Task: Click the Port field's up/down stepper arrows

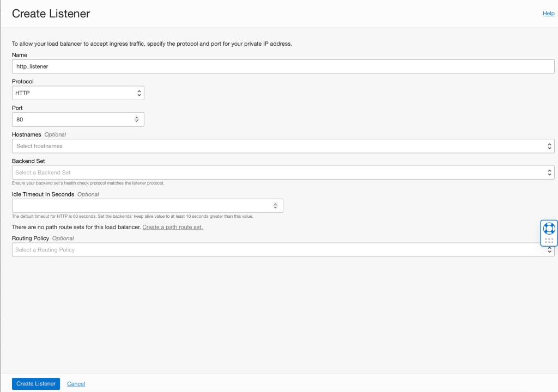Action: pyautogui.click(x=136, y=119)
